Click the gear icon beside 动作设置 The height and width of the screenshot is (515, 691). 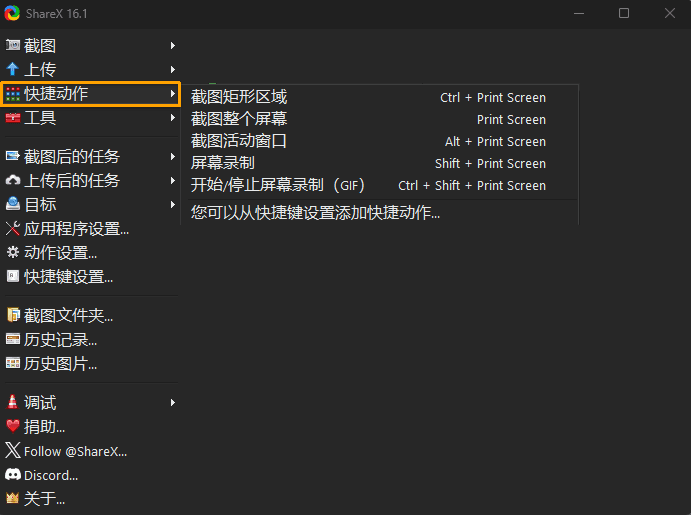pyautogui.click(x=13, y=252)
